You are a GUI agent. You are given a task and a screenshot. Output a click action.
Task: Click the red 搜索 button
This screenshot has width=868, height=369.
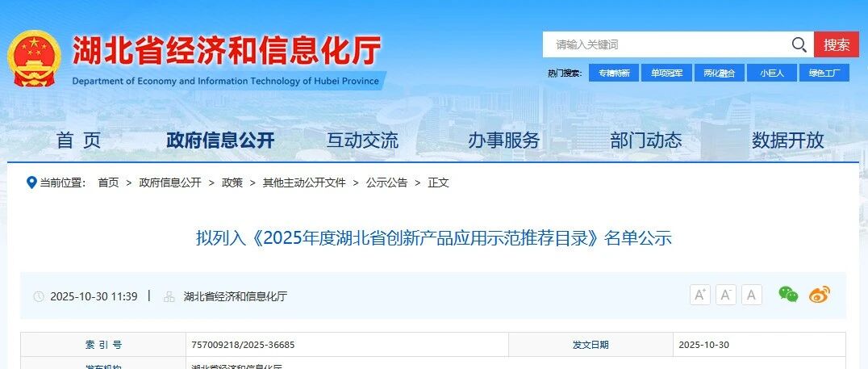coord(837,45)
